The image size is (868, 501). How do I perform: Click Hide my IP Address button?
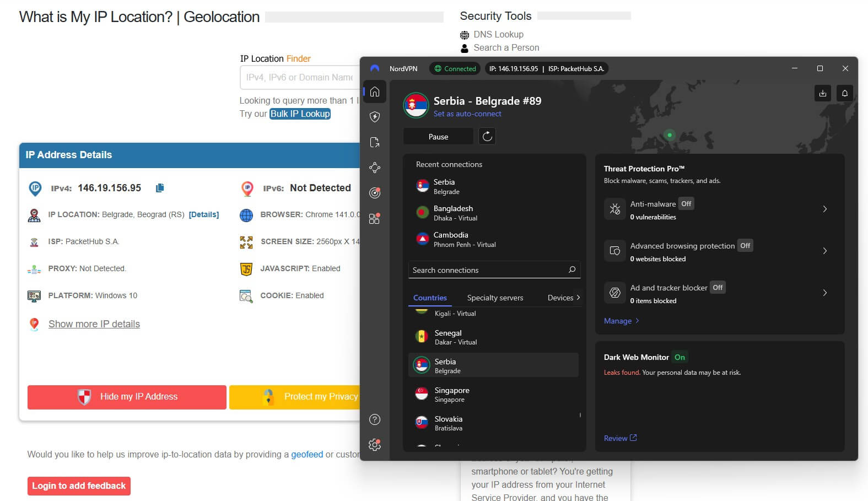click(127, 397)
